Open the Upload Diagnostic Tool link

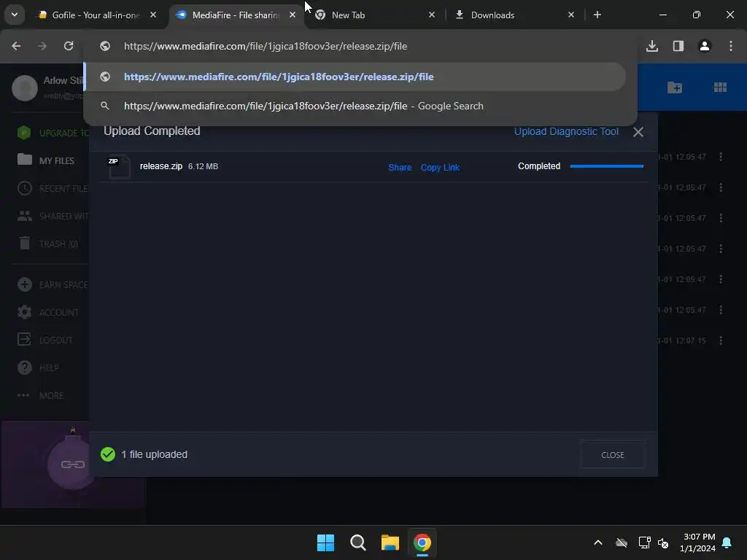click(x=566, y=131)
